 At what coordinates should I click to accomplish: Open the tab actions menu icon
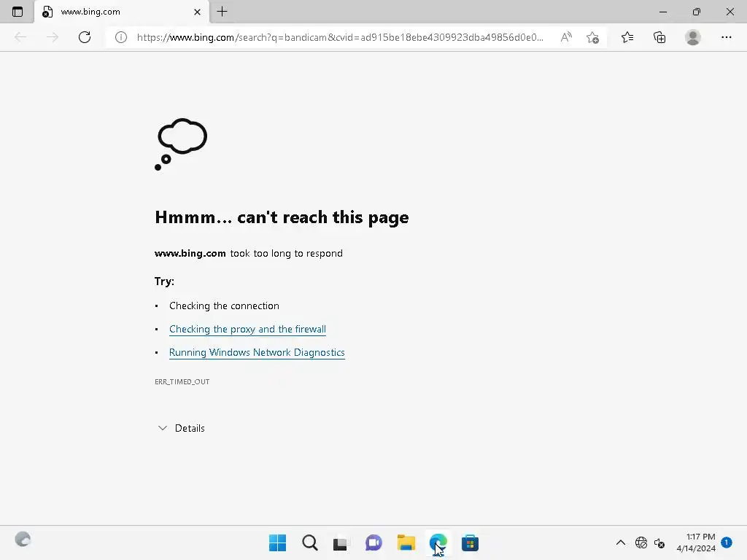point(18,12)
